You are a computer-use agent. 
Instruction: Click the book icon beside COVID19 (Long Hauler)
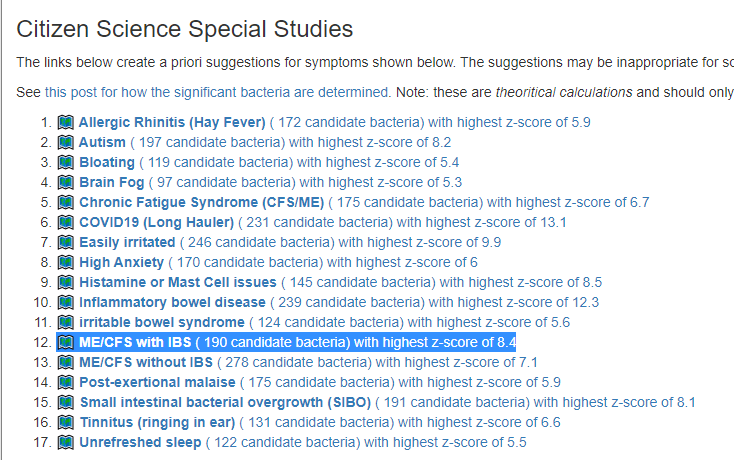[67, 222]
